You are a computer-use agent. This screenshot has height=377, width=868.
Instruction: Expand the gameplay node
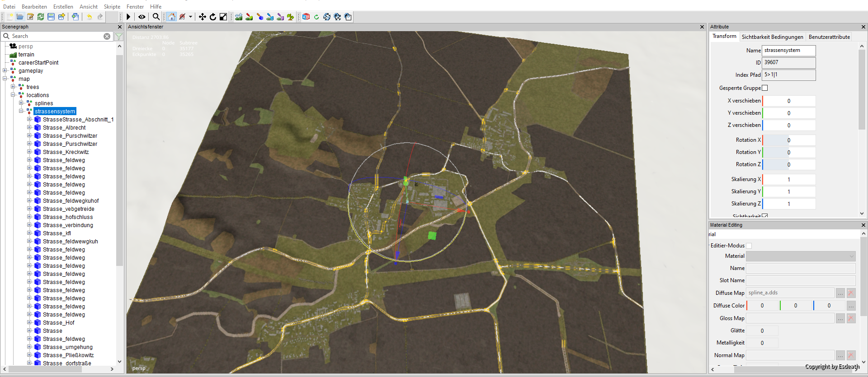(5, 70)
